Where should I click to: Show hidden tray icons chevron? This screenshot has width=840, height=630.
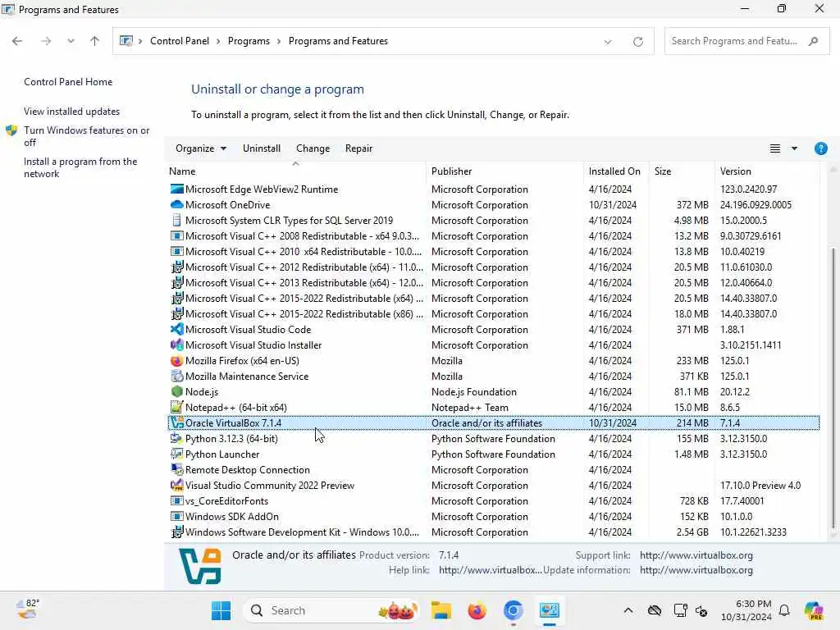[x=628, y=610]
